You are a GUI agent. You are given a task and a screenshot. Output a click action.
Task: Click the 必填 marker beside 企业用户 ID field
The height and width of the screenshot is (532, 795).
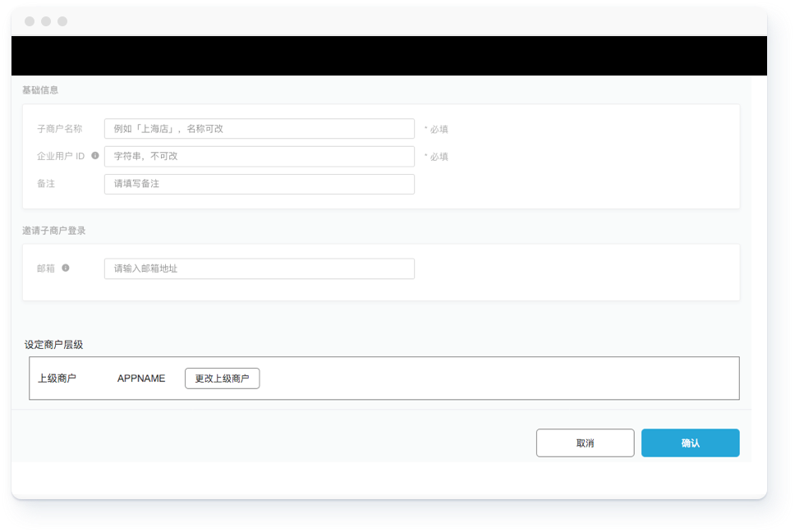437,157
